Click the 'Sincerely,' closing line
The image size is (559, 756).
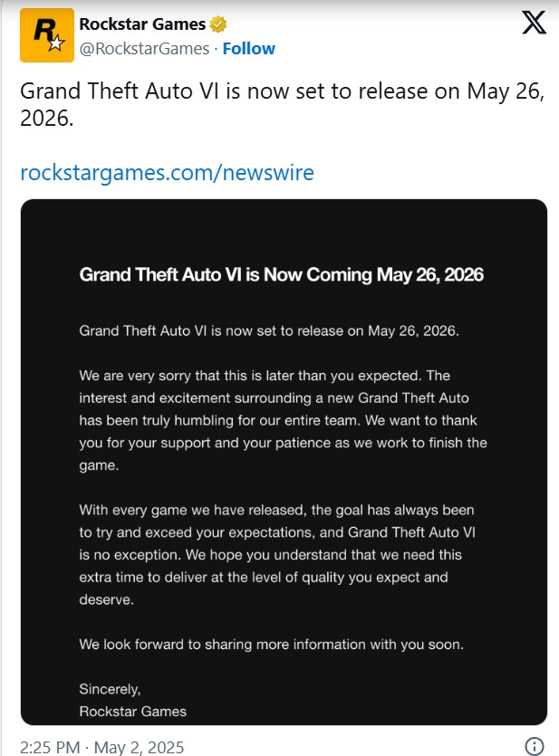point(110,689)
